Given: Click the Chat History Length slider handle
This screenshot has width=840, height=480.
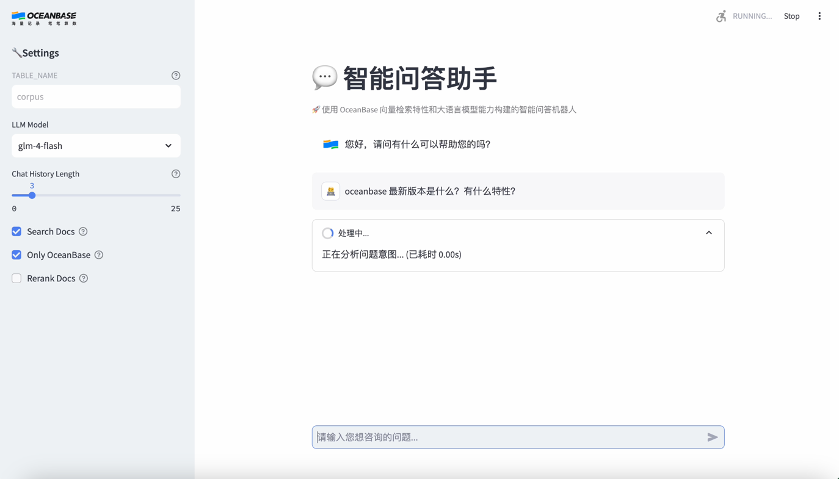Looking at the screenshot, I should (x=32, y=196).
